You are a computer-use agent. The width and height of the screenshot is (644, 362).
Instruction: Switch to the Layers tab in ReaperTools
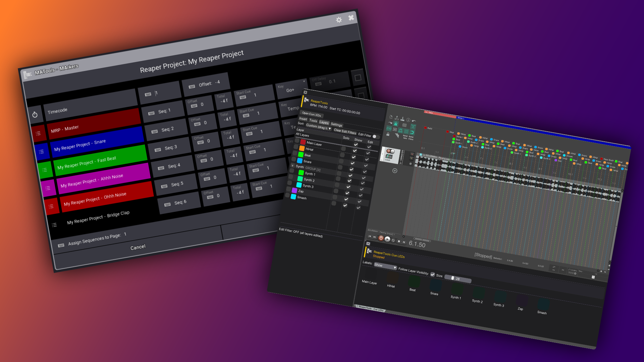pyautogui.click(x=324, y=122)
